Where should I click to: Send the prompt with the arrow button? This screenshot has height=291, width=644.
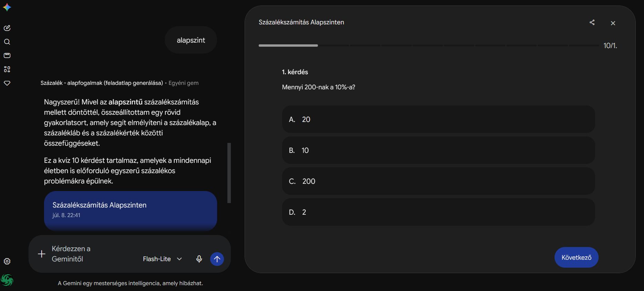217,259
